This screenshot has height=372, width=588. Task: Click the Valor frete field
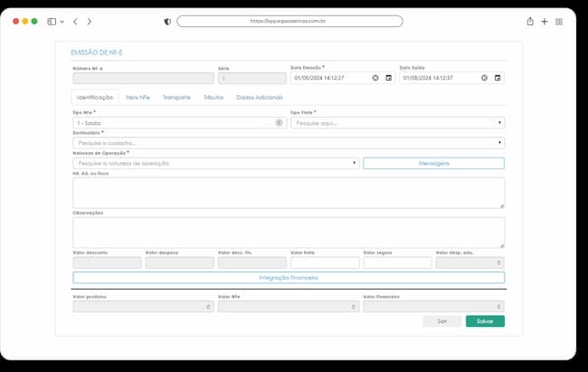[x=325, y=262]
